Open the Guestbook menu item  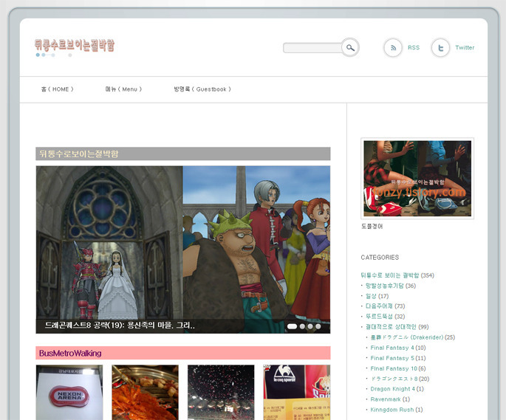[202, 89]
